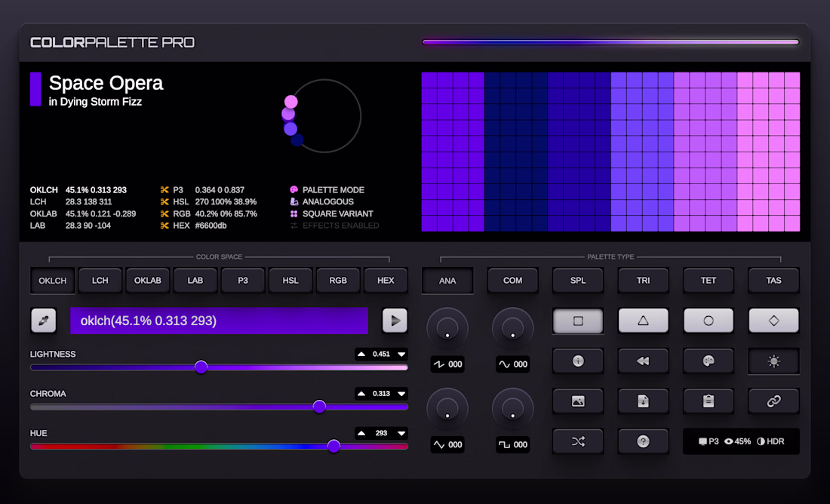Open the info button

[578, 361]
